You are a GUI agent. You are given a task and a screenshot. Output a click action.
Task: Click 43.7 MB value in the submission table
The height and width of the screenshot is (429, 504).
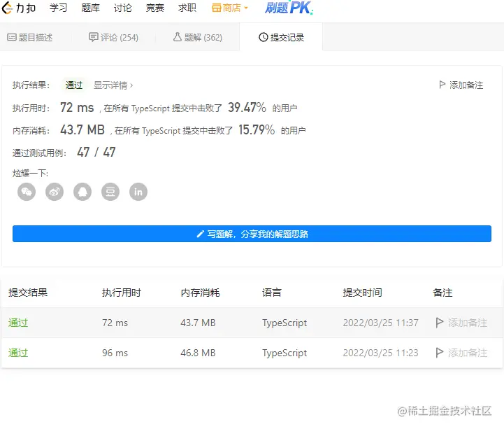click(198, 323)
